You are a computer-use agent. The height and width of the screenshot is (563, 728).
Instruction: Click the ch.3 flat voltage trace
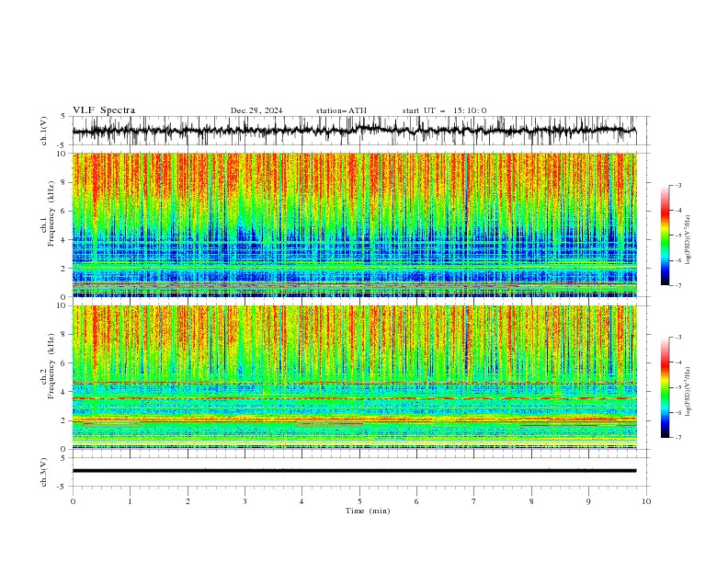(x=354, y=471)
